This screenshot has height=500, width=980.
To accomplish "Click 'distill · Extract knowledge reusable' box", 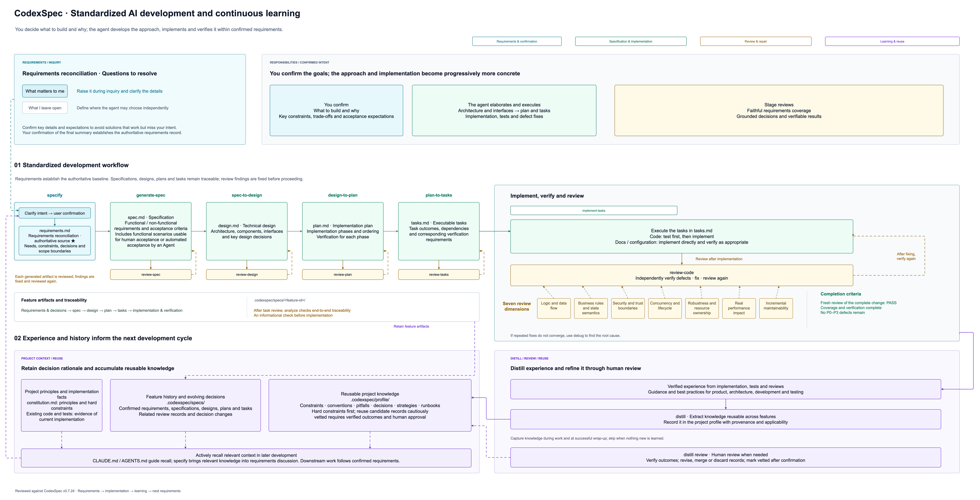I will (x=725, y=419).
